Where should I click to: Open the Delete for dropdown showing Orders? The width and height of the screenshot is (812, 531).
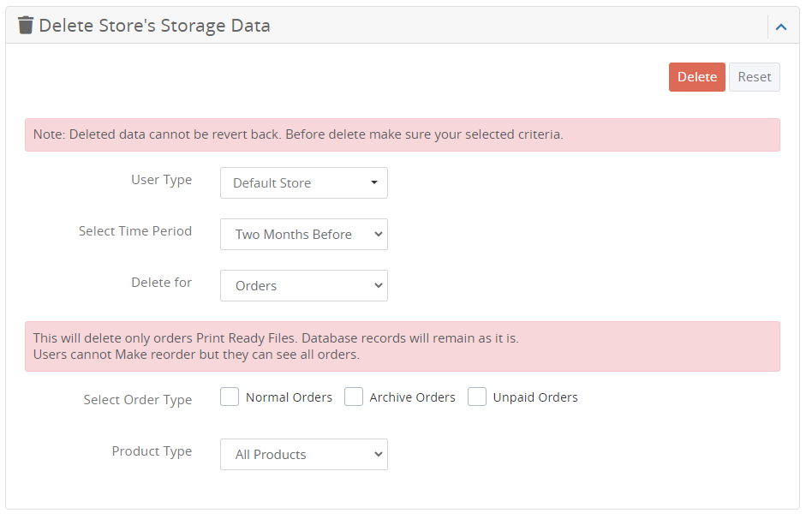(x=303, y=285)
